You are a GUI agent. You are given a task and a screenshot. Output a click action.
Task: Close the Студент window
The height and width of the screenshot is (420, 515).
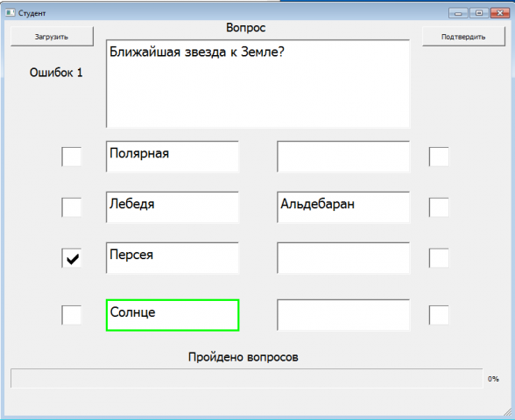point(499,13)
